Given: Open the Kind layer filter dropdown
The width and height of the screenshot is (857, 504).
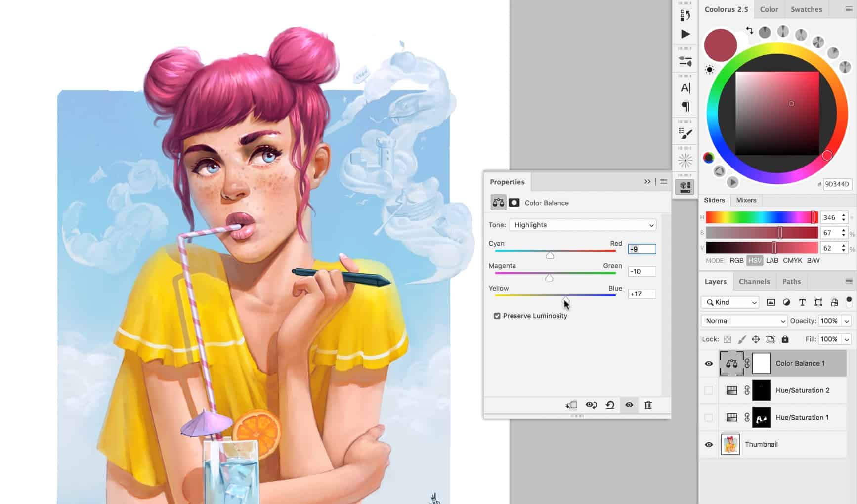Looking at the screenshot, I should [729, 302].
